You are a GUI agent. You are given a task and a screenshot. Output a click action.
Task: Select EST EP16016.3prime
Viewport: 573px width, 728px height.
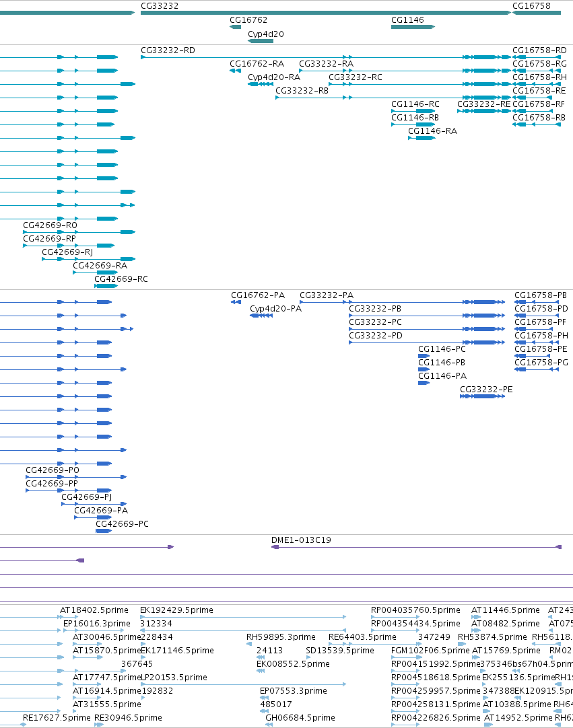tap(97, 624)
